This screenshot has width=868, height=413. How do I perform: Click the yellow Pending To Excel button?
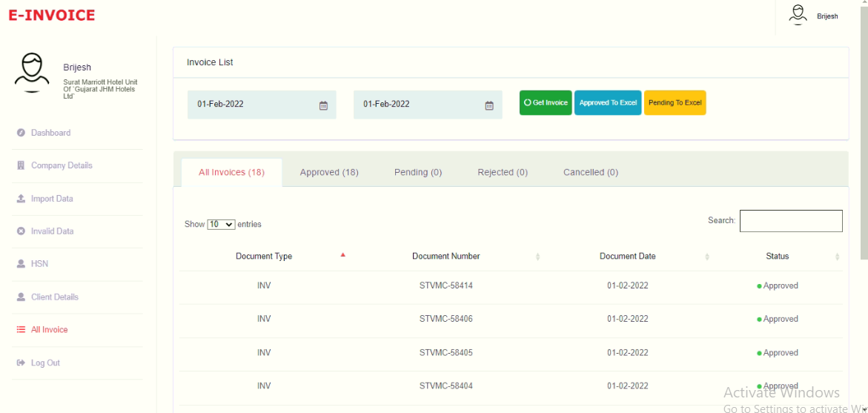(x=675, y=103)
